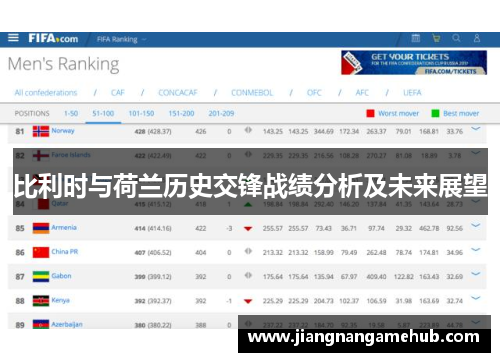This screenshot has width=500, height=362.
Task: Click Armenia's red down-movement arrow
Action: coord(248,229)
